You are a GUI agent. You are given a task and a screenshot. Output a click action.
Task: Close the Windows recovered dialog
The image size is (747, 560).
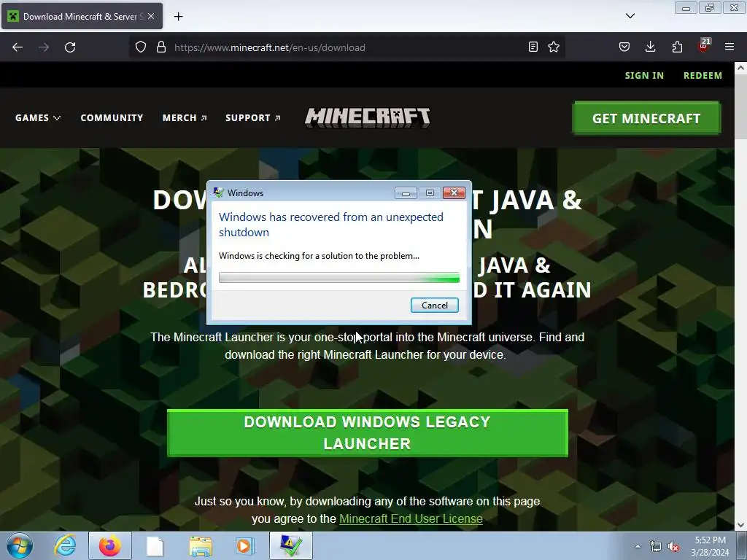coord(454,192)
